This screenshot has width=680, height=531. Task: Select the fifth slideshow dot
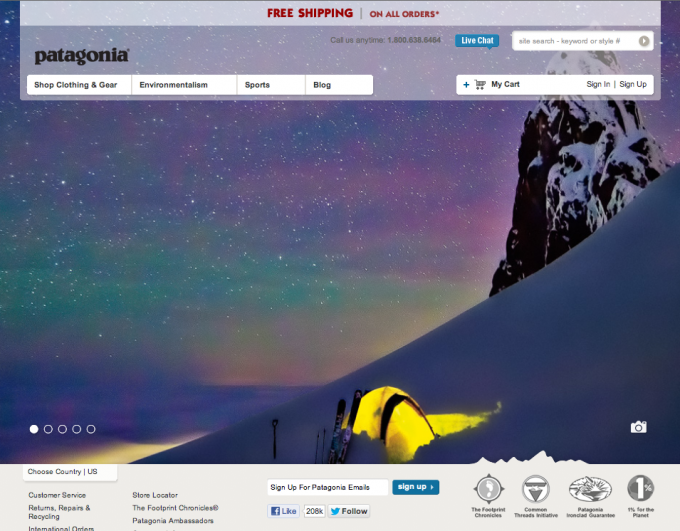click(91, 429)
